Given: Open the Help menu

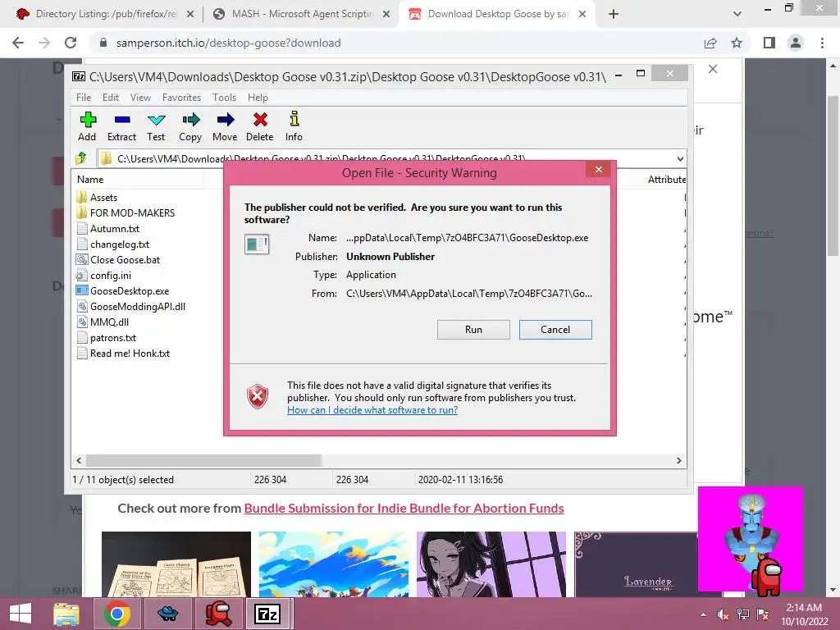Looking at the screenshot, I should 258,98.
